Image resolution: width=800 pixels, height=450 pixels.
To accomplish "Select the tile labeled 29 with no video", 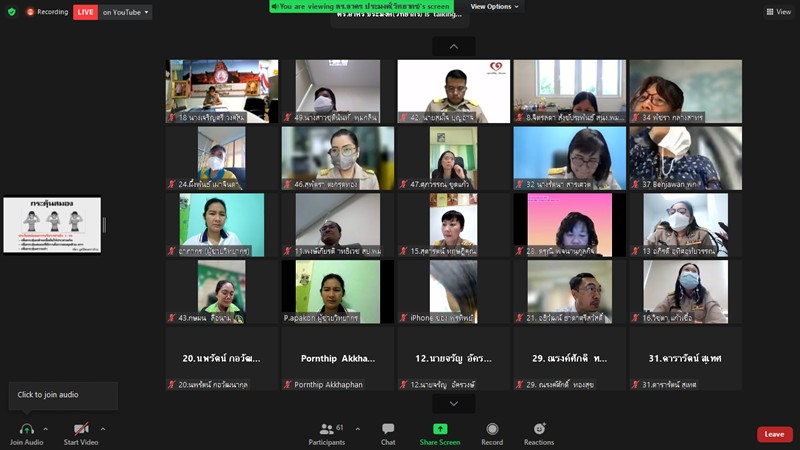I will [570, 359].
